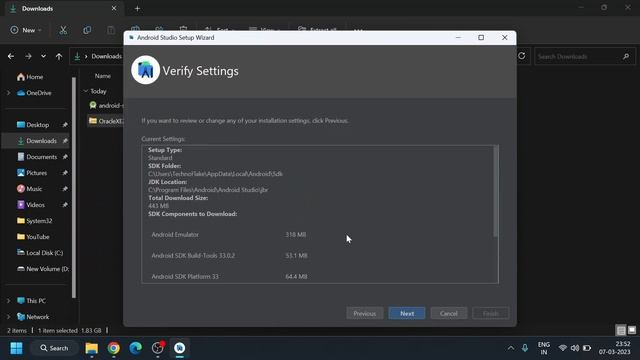
Task: Select OneDrive in the navigation pane
Action: (34, 93)
